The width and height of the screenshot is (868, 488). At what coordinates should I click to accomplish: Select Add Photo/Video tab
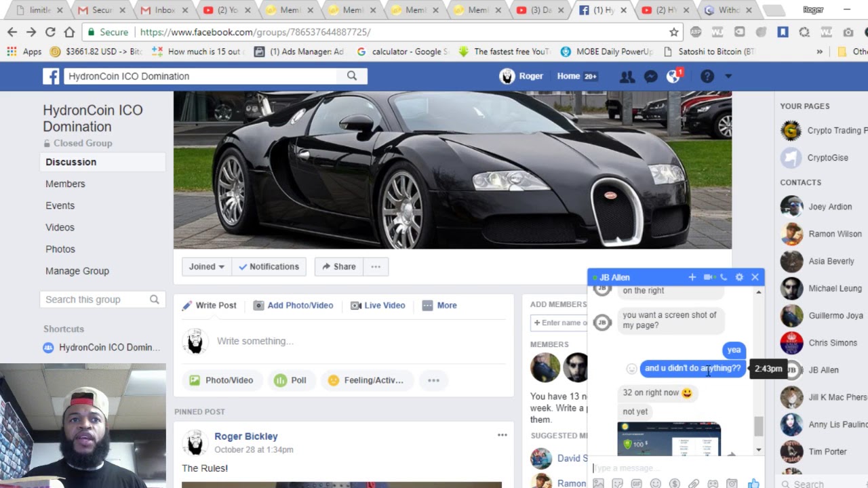[293, 305]
